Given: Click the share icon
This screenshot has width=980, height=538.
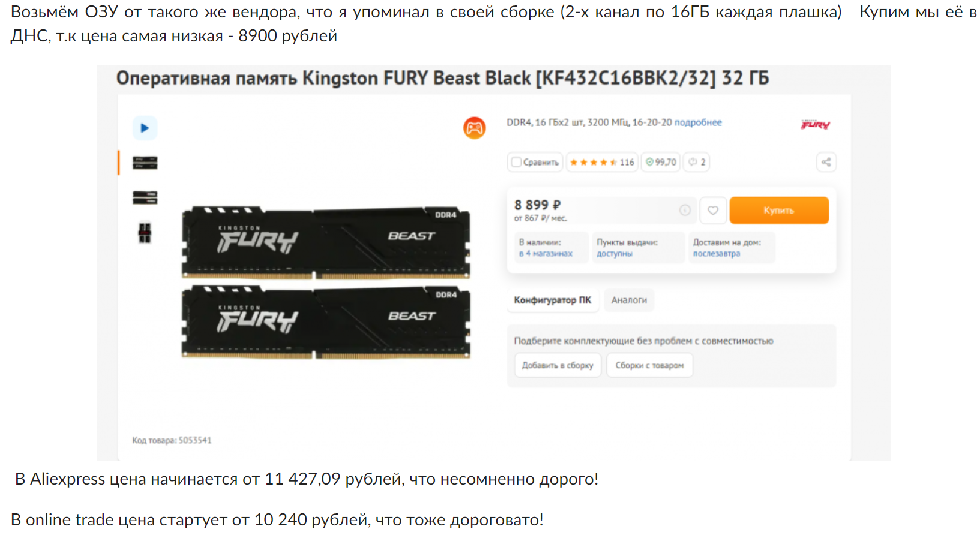Looking at the screenshot, I should coord(826,162).
